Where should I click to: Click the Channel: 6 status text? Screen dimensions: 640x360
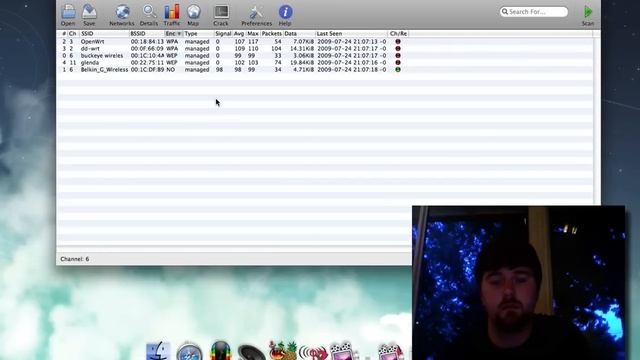pyautogui.click(x=75, y=259)
